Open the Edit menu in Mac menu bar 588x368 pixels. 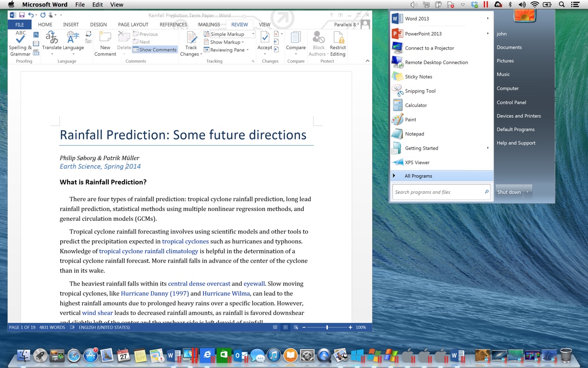98,4
